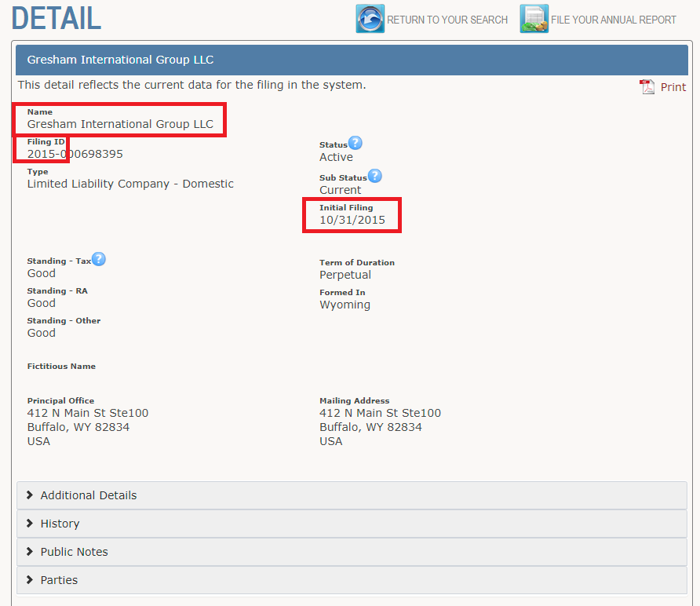Open the help icon next to Status

355,143
